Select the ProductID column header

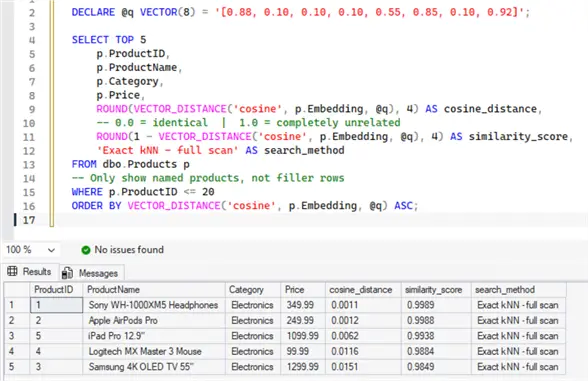(56, 290)
